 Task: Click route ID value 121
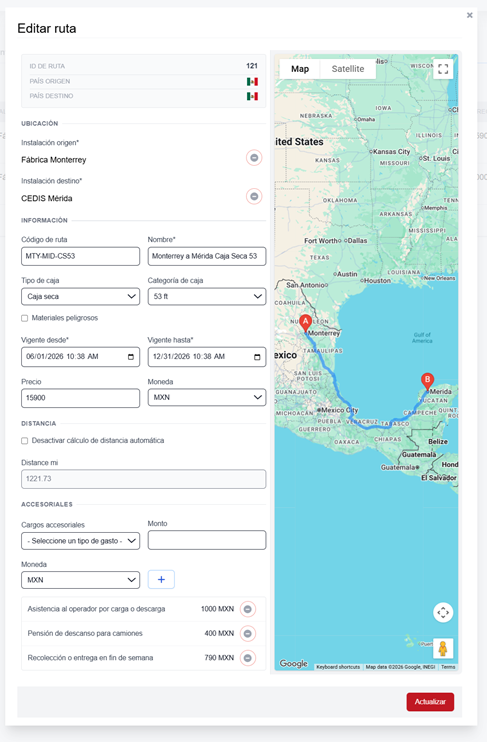click(252, 66)
